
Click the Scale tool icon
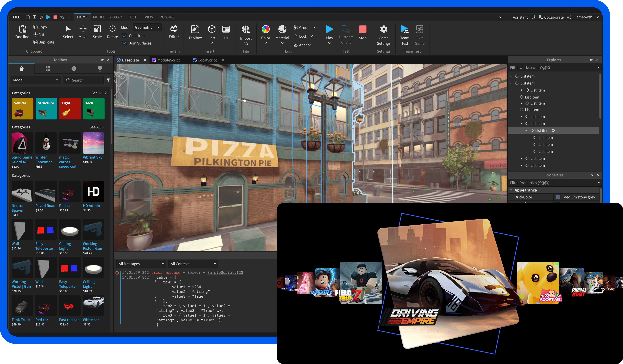97,29
